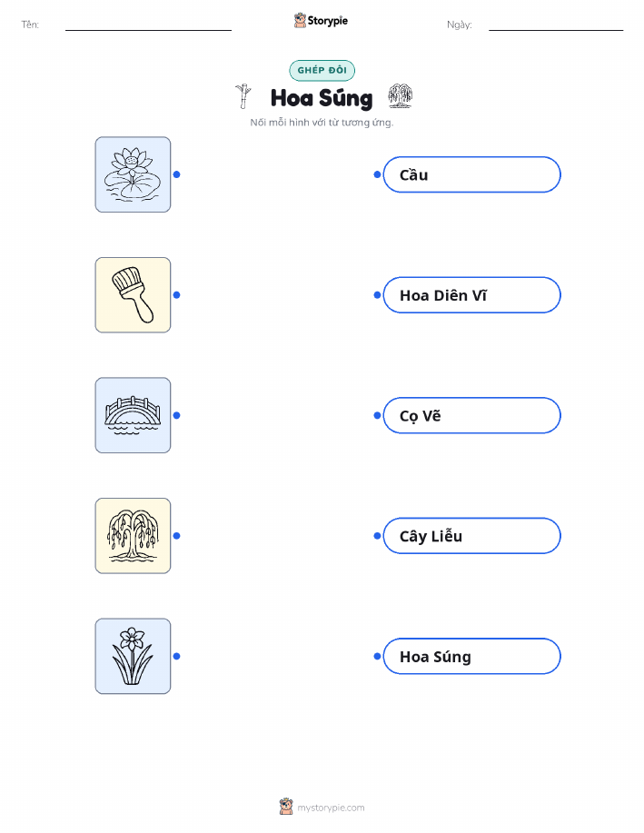Screen dimensions: 644x833
Task: Select the blue dot beside water lily
Action: pyautogui.click(x=177, y=174)
